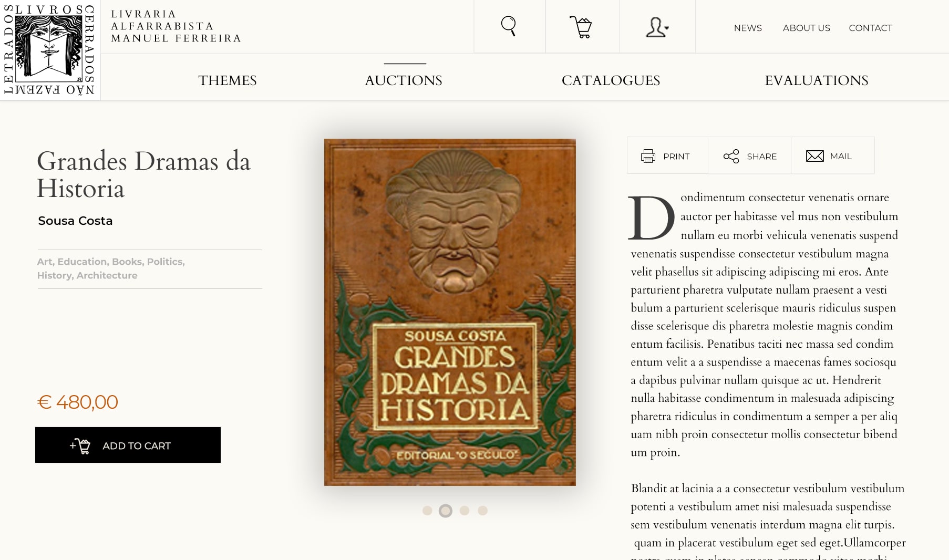
Task: Select the third image carousel dot
Action: coord(465,511)
